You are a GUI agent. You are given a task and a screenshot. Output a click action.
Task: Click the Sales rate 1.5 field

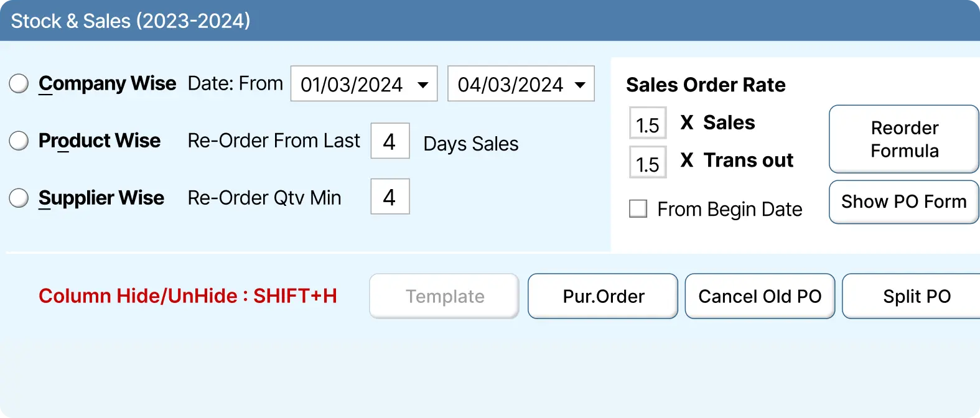pos(647,123)
